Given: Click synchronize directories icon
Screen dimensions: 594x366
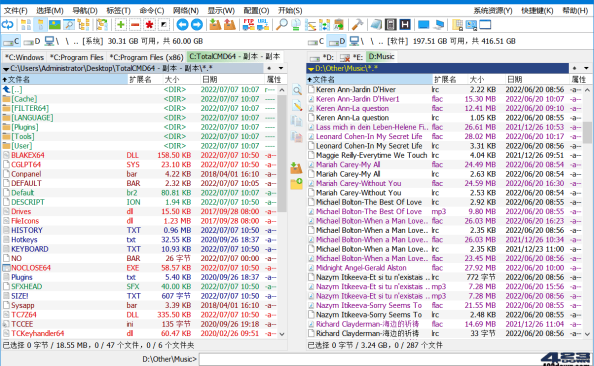Looking at the screenshot, I should (x=324, y=25).
